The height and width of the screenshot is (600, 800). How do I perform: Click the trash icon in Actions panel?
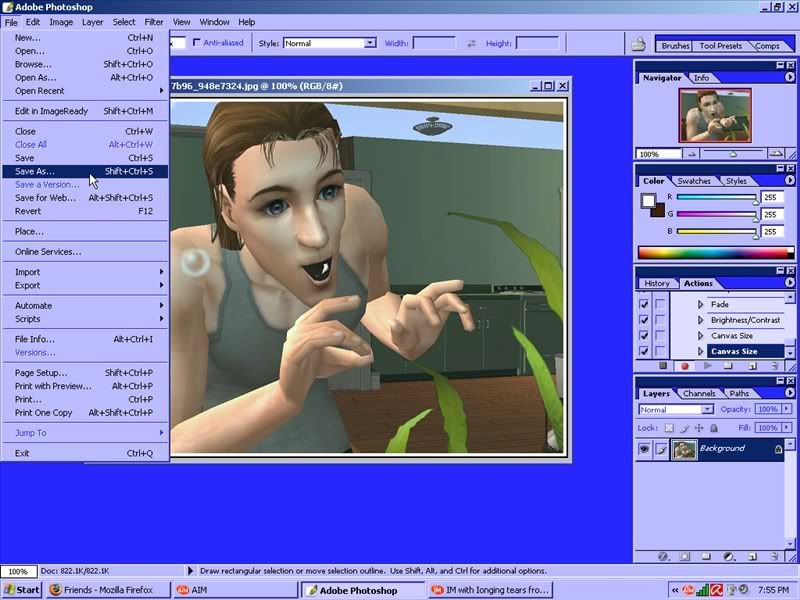774,366
